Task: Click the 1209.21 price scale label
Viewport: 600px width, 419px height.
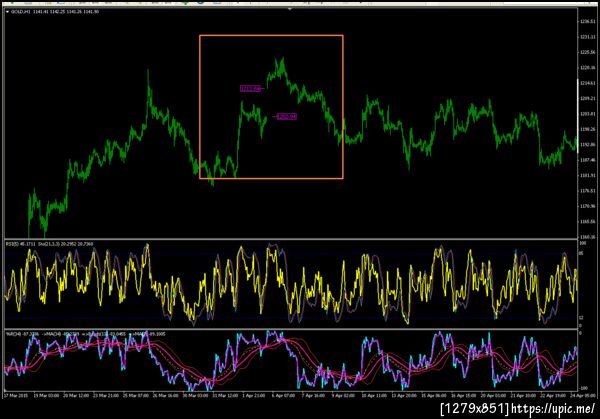Action: tap(587, 98)
